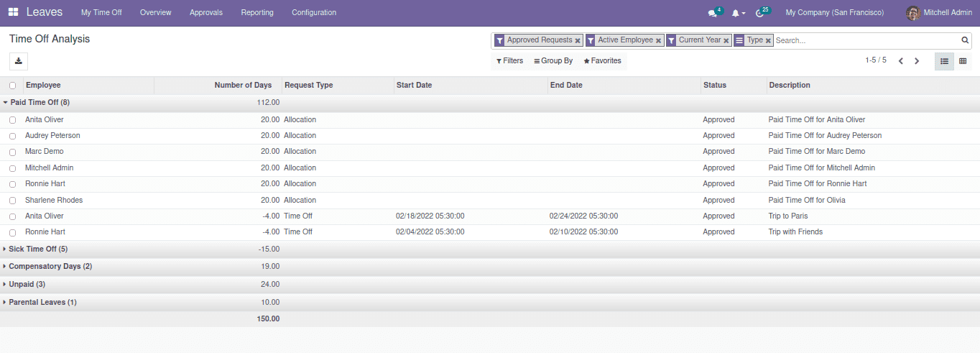Open the Favorites dropdown button
This screenshot has height=353, width=980.
coord(602,61)
